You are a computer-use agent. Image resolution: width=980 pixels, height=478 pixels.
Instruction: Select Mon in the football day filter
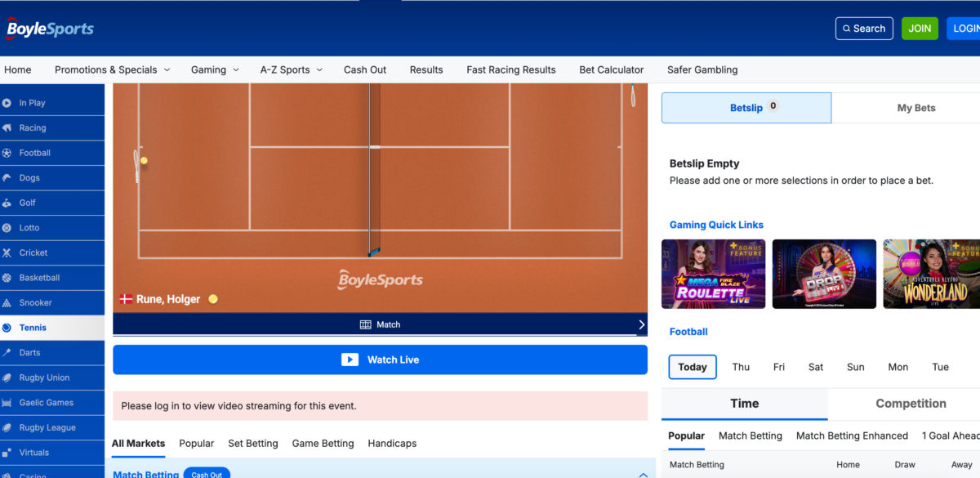(x=898, y=367)
